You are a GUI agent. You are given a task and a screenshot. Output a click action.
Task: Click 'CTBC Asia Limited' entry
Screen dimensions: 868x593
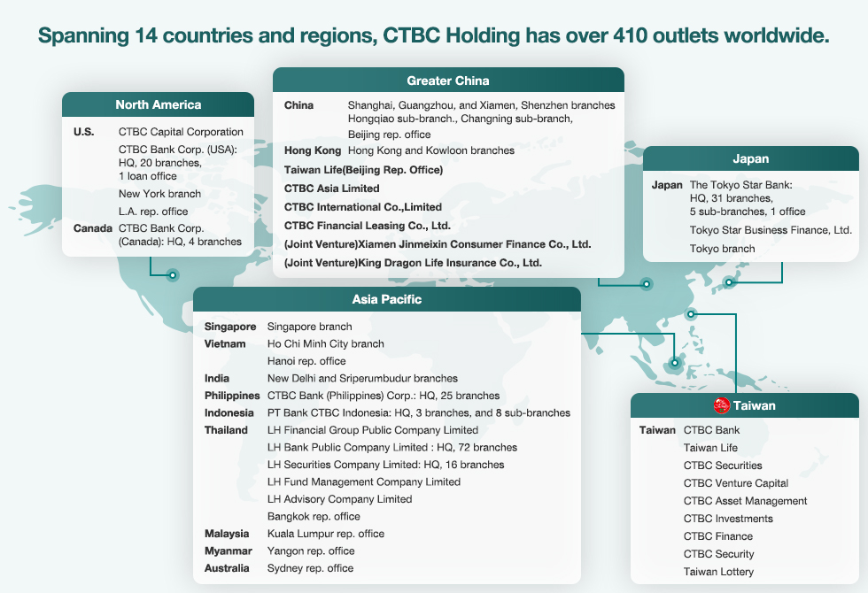pos(331,189)
